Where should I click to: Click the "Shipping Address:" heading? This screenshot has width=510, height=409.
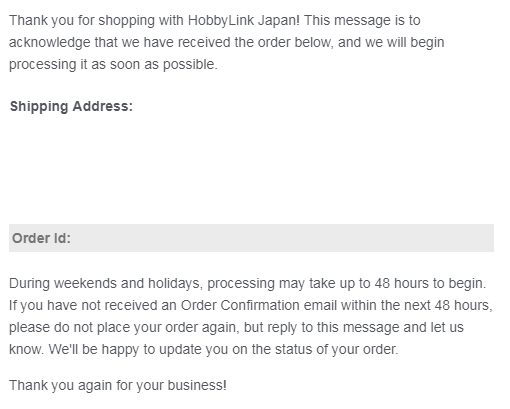pos(71,107)
